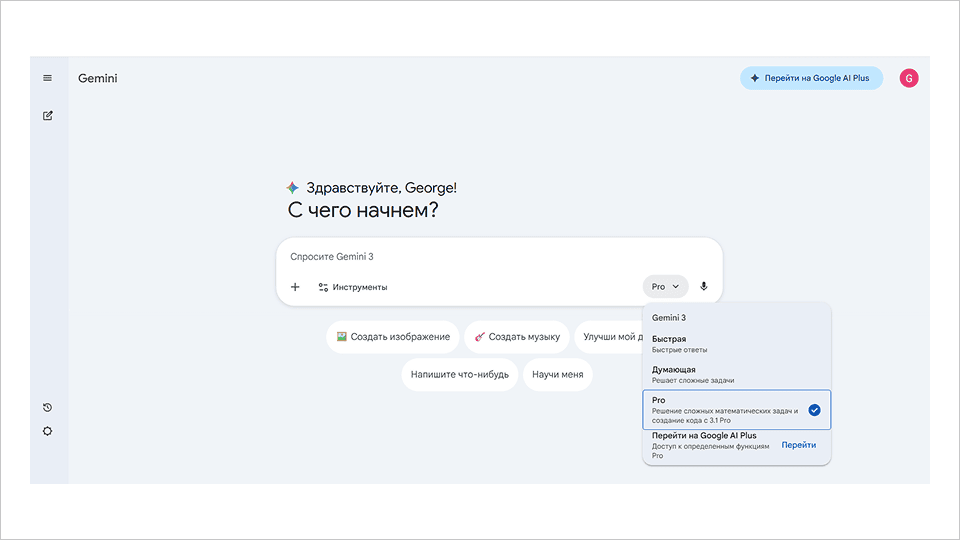Click Создать изображение suggestion chip
The height and width of the screenshot is (540, 960).
point(392,337)
